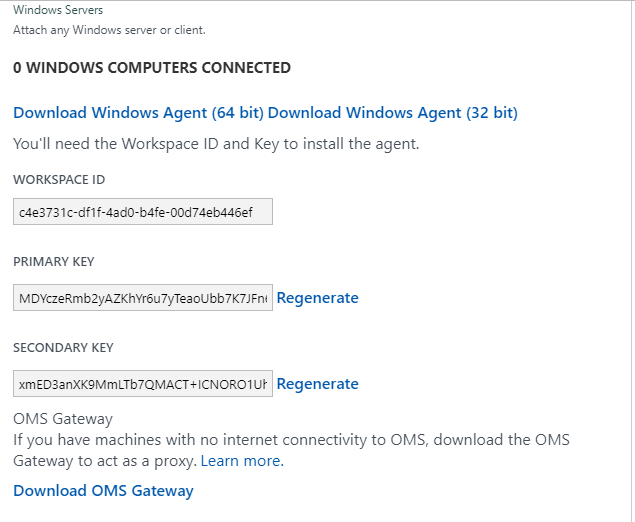Click the SECONDARY KEY label
This screenshot has height=522, width=635.
tap(63, 347)
